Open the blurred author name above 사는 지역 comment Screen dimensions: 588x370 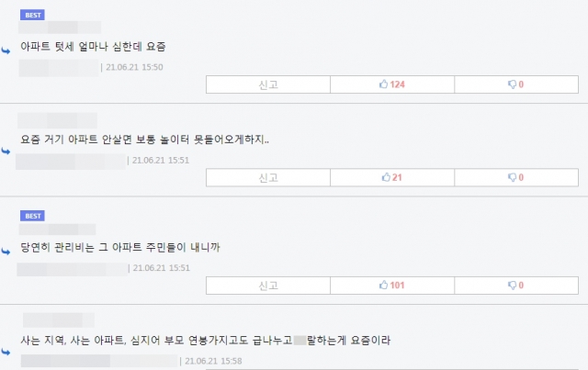point(59,320)
